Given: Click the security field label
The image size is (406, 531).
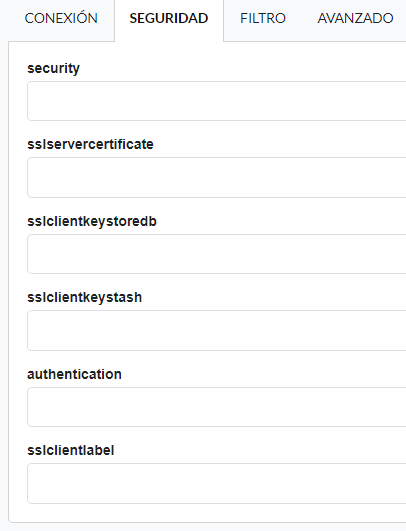Looking at the screenshot, I should pyautogui.click(x=54, y=69).
